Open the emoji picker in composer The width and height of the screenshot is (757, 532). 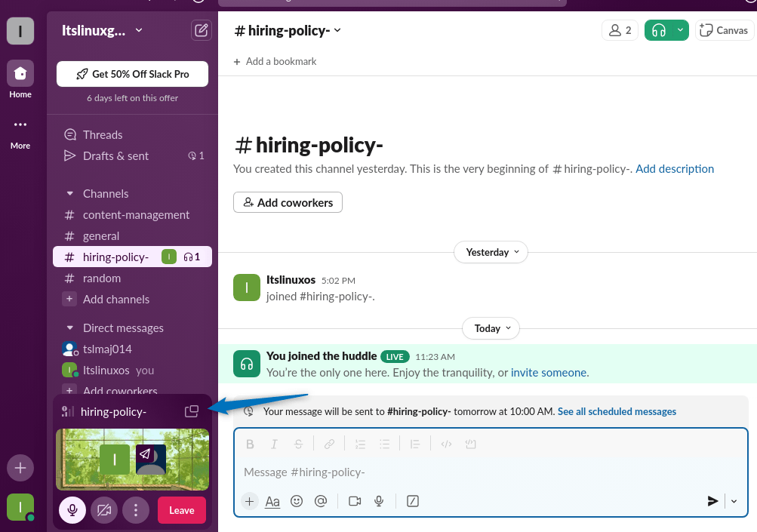(x=297, y=501)
